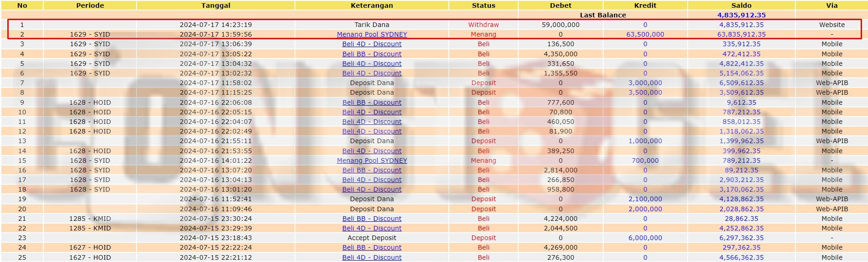
Task: Click the Last Balance amount 4,835,912.35
Action: click(741, 15)
